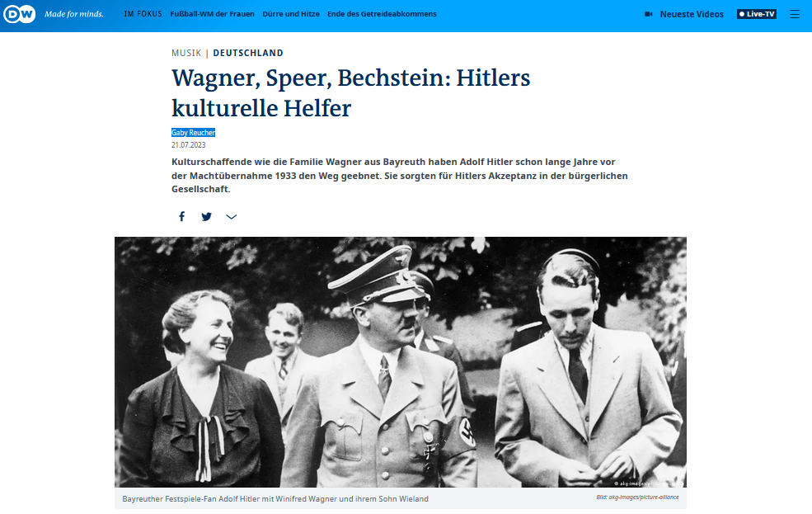This screenshot has height=514, width=812.
Task: Open Fußball-WM der Frauen topic
Action: pyautogui.click(x=213, y=14)
